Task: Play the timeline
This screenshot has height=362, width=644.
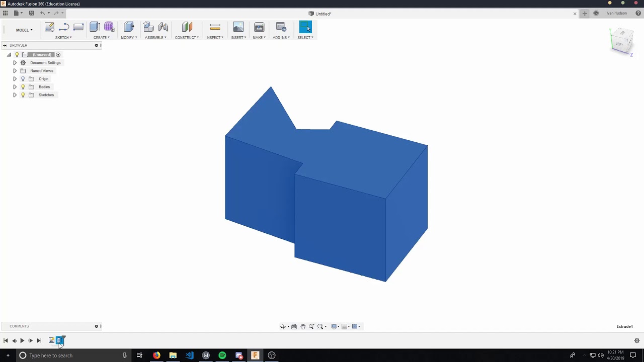Action: click(x=22, y=341)
